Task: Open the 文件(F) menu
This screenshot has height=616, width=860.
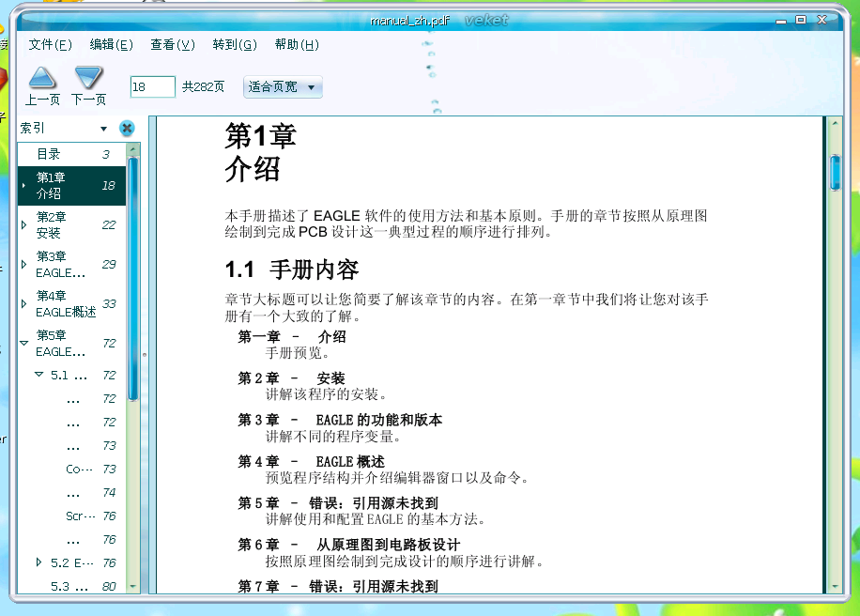Action: click(x=50, y=44)
